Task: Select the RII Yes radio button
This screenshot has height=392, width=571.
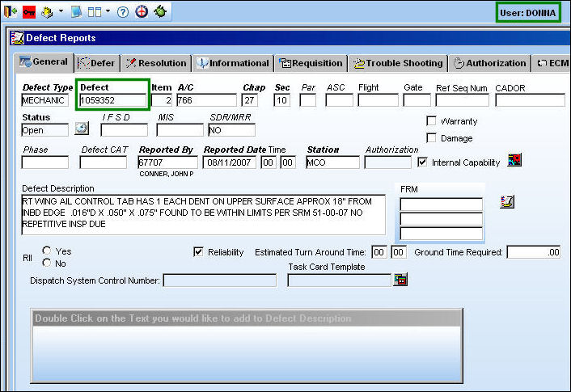Action: click(47, 251)
